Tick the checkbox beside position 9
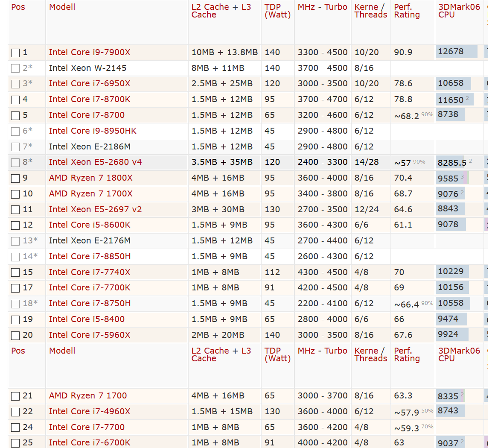 pyautogui.click(x=15, y=179)
